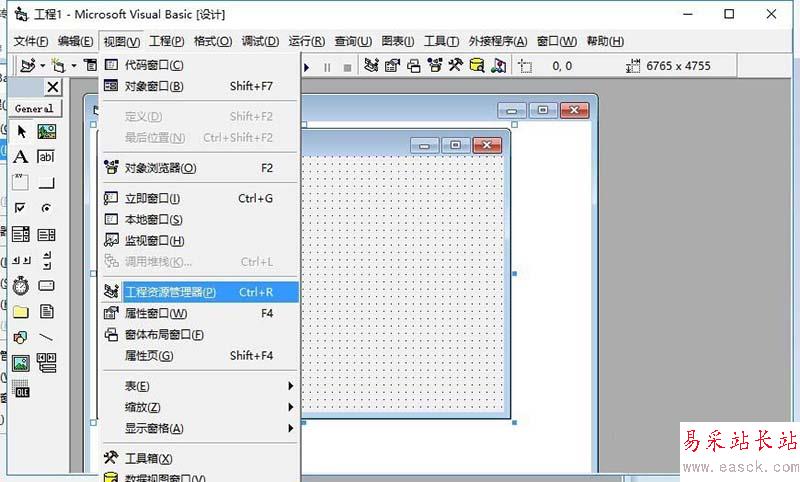800x482 pixels.
Task: Select the Shape control
Action: click(20, 337)
